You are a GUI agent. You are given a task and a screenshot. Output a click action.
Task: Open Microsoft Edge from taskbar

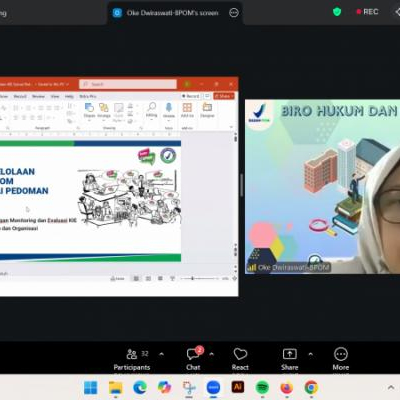pyautogui.click(x=140, y=388)
